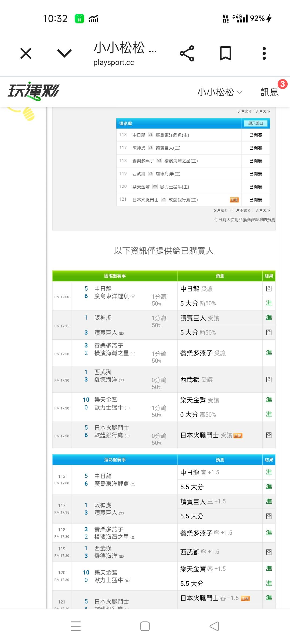Tap 日本火腿鬥士 客 +1.5 prediction cell

pyautogui.click(x=220, y=598)
